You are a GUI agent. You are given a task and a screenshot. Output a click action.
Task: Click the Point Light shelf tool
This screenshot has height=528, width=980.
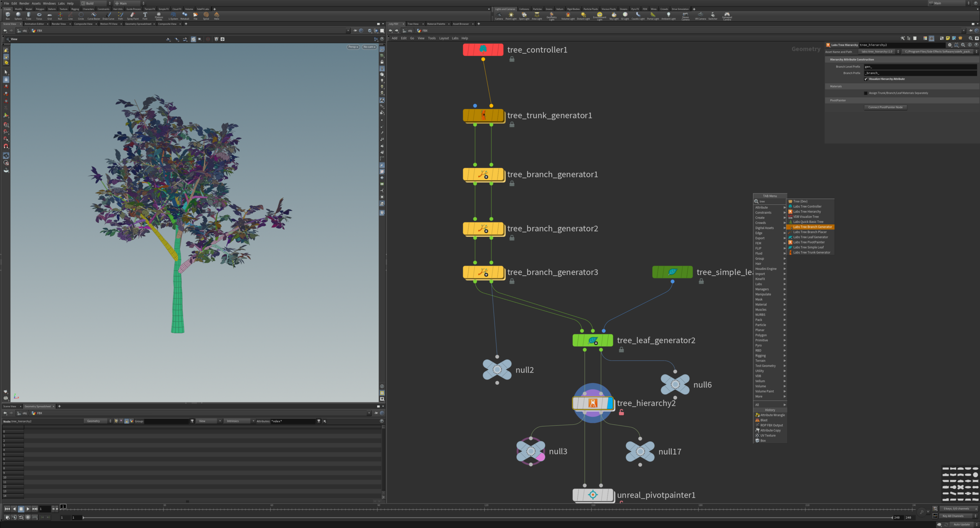pyautogui.click(x=511, y=16)
